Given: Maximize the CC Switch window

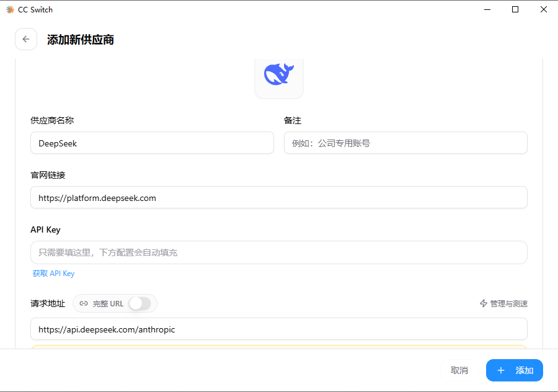Looking at the screenshot, I should 515,9.
